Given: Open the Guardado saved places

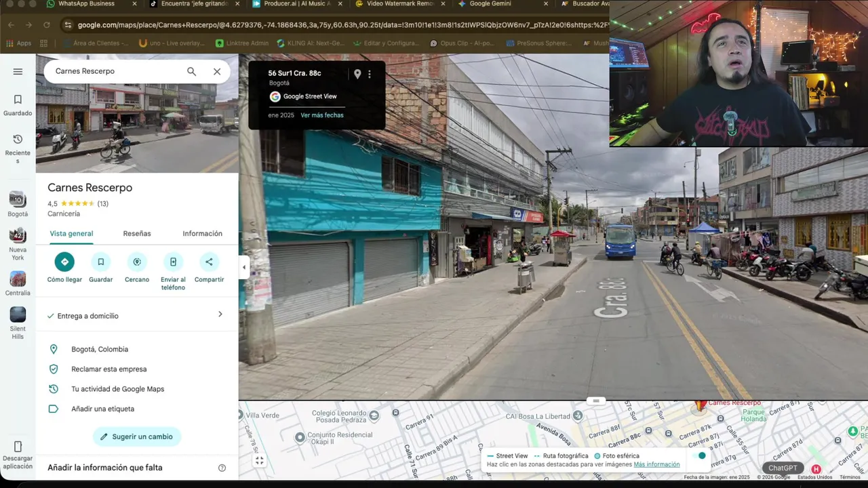Looking at the screenshot, I should (x=18, y=105).
